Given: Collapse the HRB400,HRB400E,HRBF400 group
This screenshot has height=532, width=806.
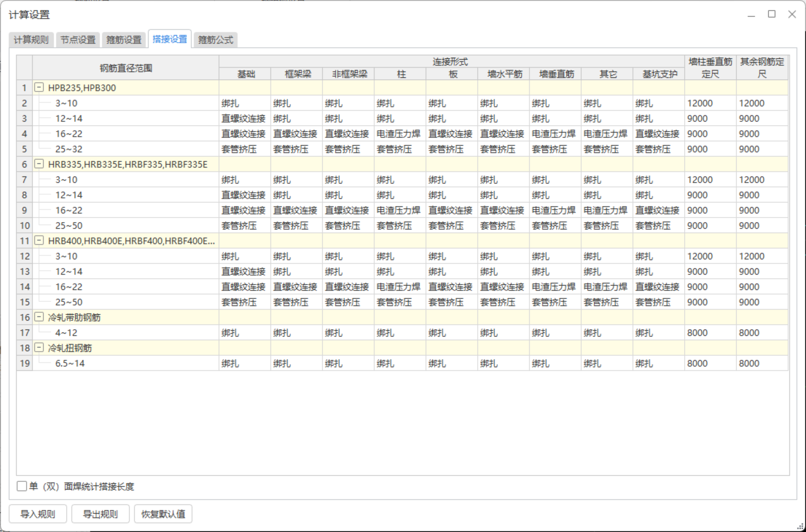Looking at the screenshot, I should (39, 240).
